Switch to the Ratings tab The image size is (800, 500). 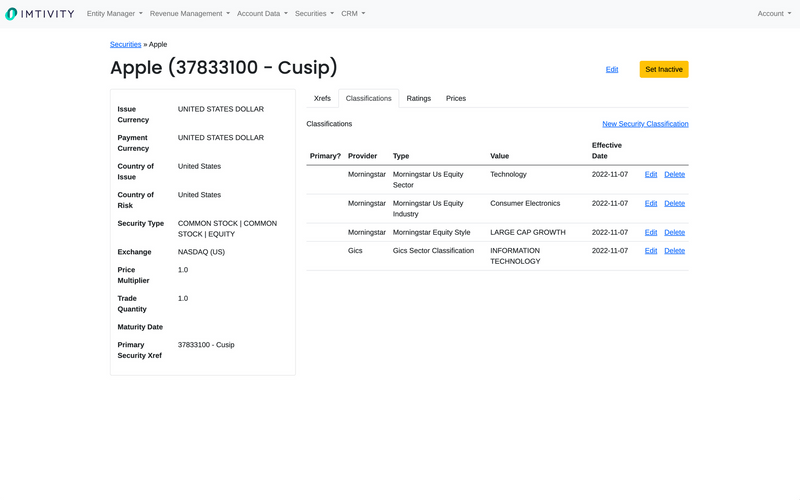point(419,98)
